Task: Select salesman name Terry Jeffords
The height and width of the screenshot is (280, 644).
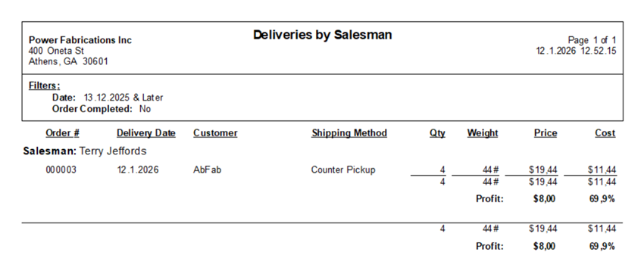Action: (113, 151)
